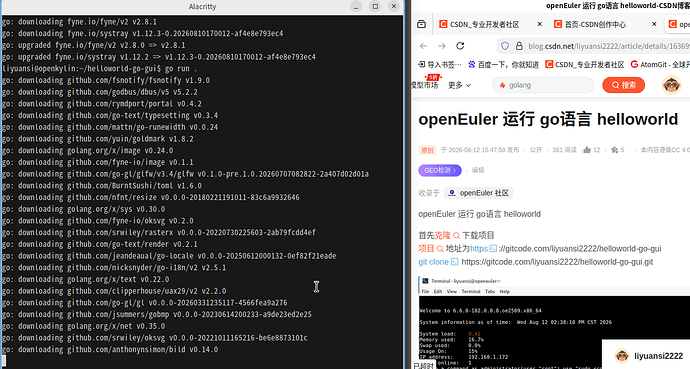Expand the 更多 dropdown in the CSDN navigation
The height and width of the screenshot is (369, 690).
click(x=459, y=85)
